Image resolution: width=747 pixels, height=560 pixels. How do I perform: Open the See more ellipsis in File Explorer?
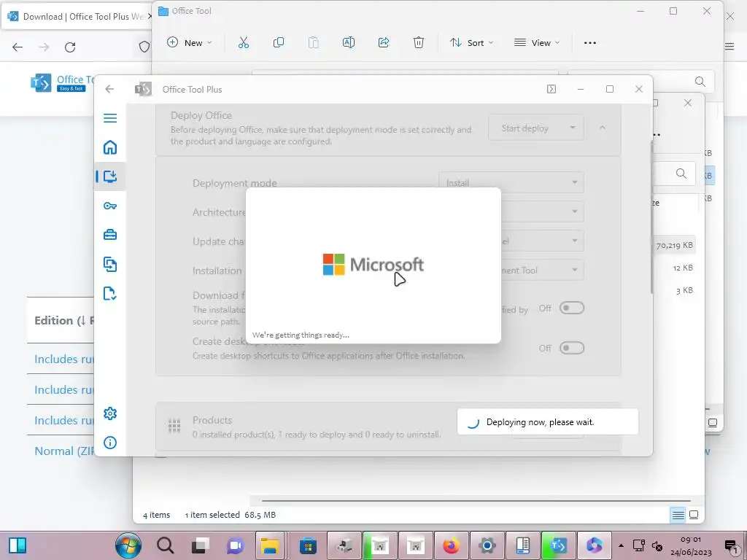pyautogui.click(x=589, y=43)
